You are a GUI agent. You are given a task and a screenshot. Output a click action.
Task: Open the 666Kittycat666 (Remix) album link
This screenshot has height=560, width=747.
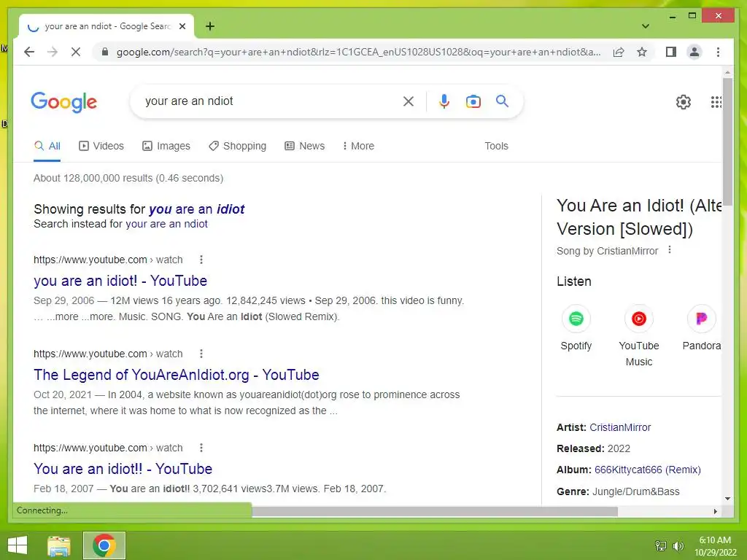[648, 470]
